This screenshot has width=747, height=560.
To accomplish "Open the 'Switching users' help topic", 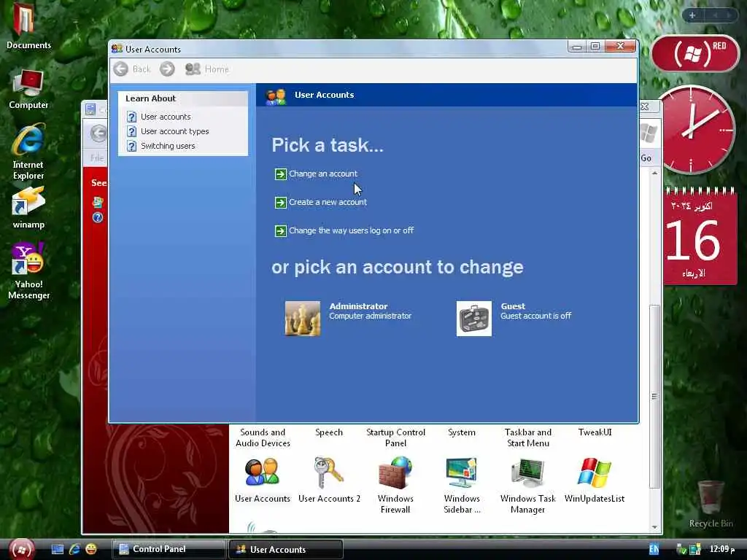I will (168, 146).
